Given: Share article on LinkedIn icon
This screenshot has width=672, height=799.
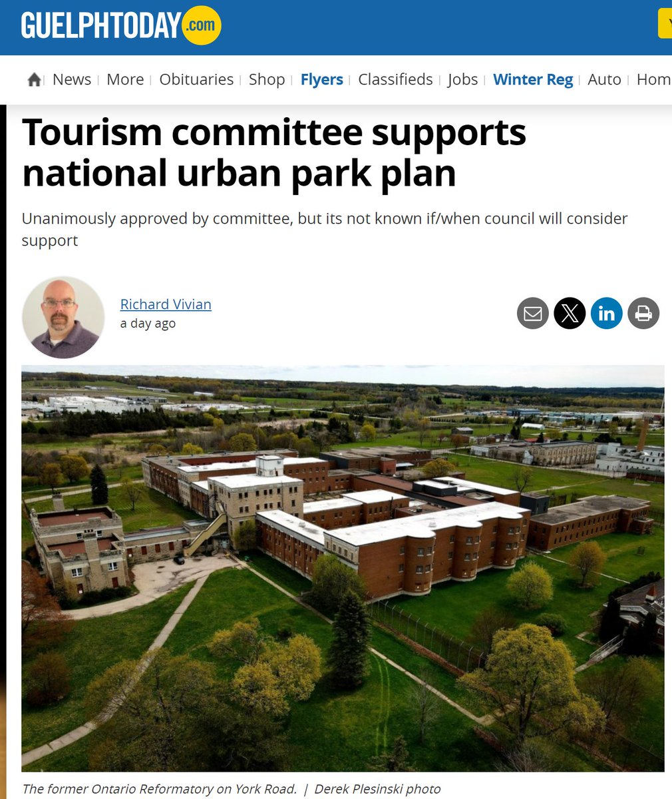Looking at the screenshot, I should 606,313.
